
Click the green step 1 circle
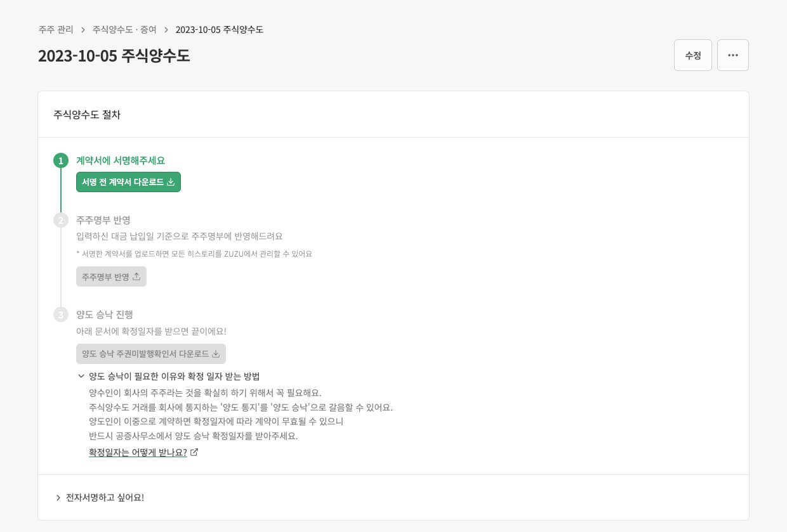point(60,160)
